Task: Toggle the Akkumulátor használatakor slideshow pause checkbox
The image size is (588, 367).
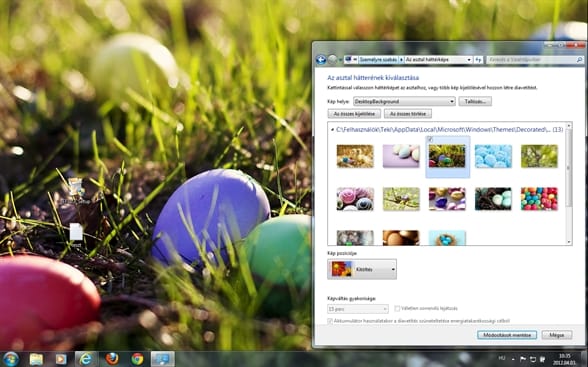Action: 330,321
